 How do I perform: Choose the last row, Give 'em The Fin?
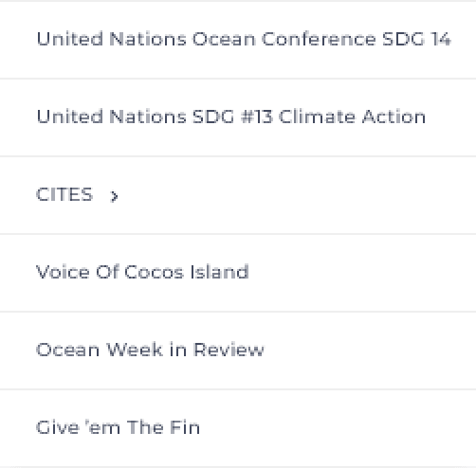coord(238,428)
